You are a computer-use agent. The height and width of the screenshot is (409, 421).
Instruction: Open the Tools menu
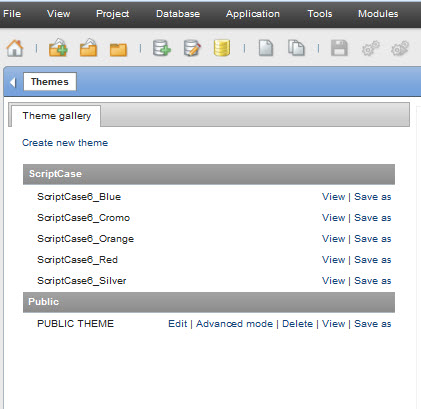[x=320, y=14]
